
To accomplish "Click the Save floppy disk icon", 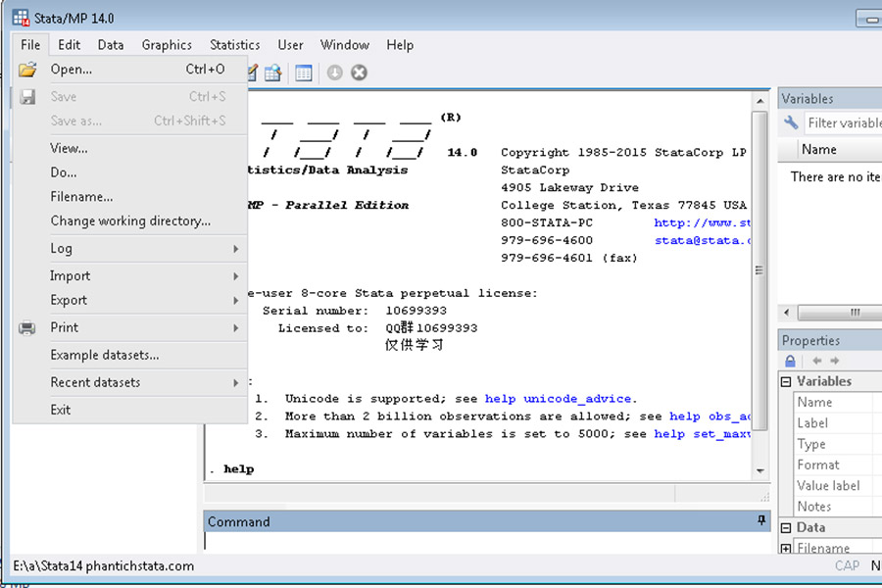I will (27, 97).
